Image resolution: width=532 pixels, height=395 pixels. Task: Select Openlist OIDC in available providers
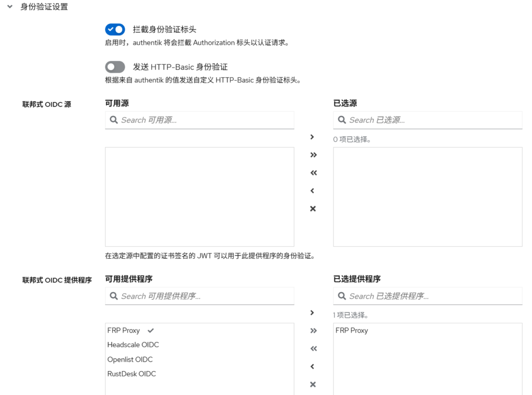click(x=129, y=359)
